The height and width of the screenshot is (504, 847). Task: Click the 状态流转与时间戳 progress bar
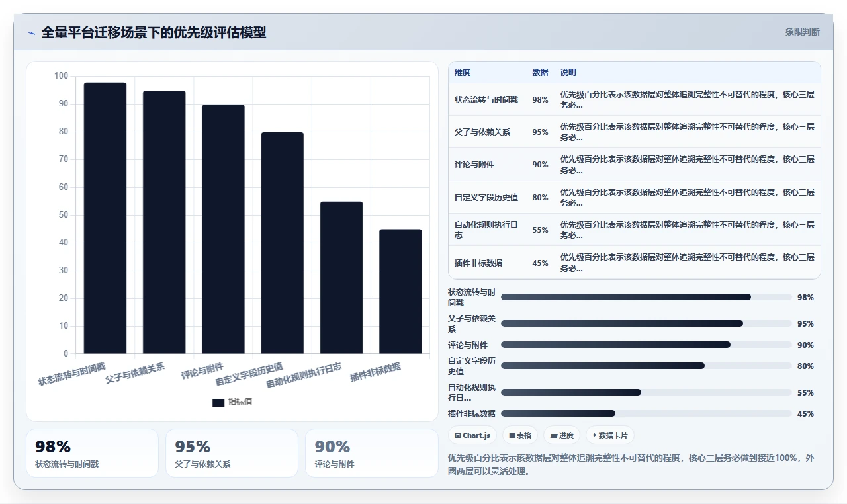(646, 297)
